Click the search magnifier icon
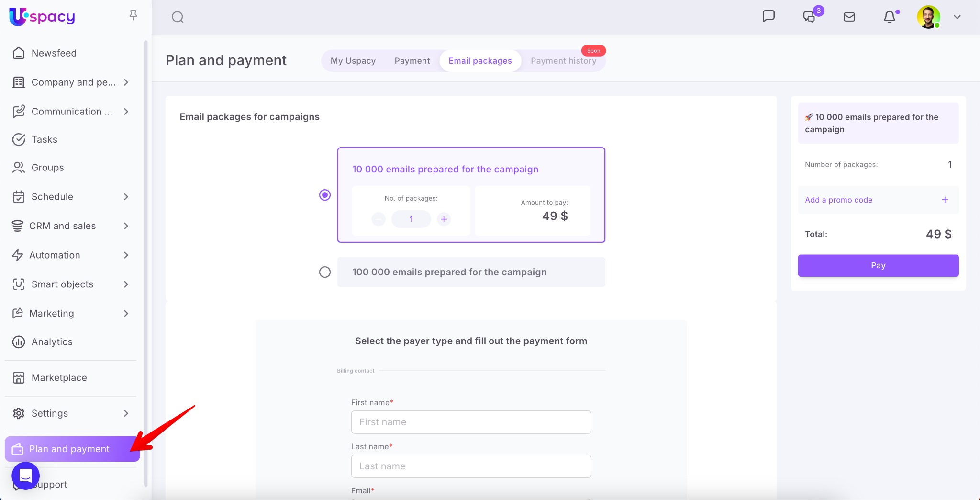 click(178, 17)
